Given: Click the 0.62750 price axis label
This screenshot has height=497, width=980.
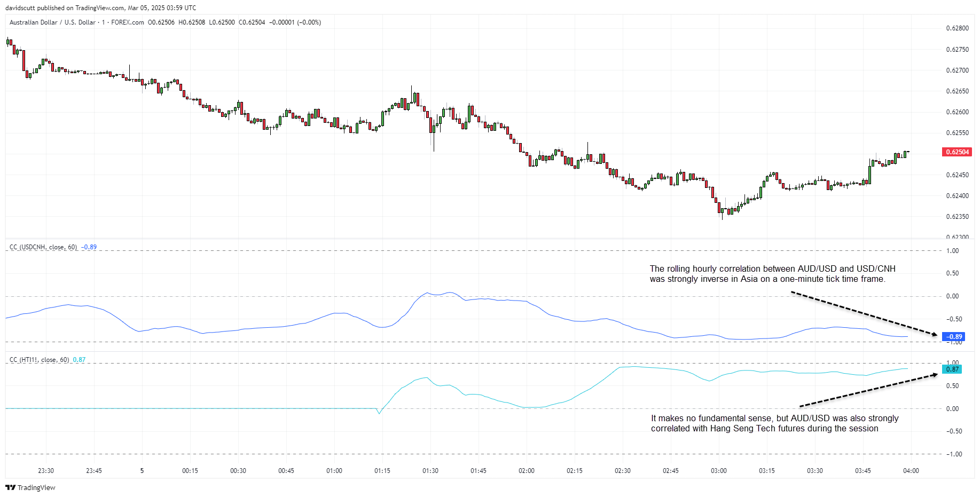Looking at the screenshot, I should coord(957,50).
